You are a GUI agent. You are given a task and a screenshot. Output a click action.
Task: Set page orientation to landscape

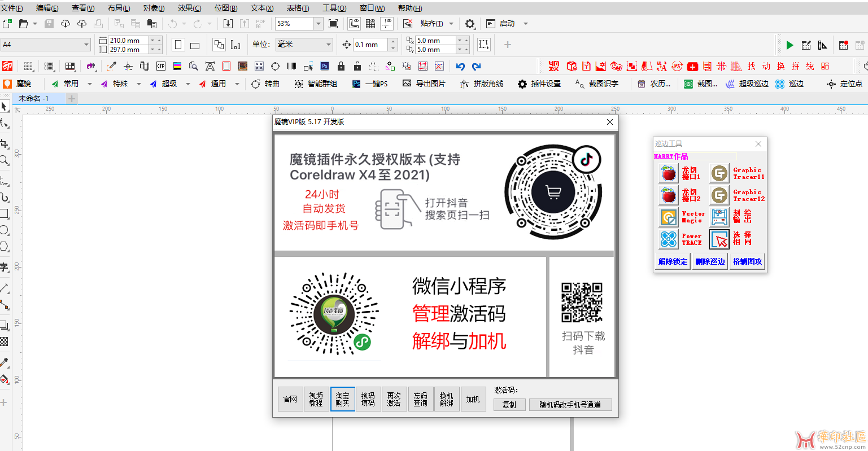coord(195,45)
